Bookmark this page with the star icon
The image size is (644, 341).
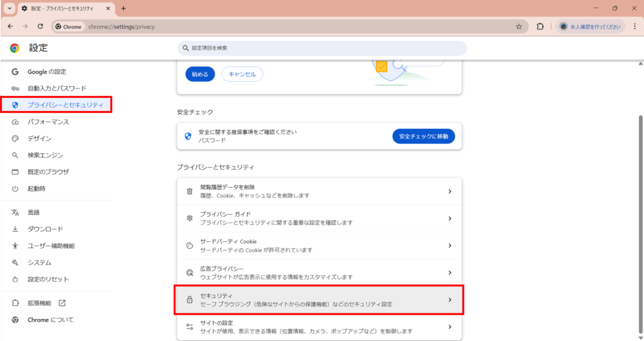pos(518,26)
